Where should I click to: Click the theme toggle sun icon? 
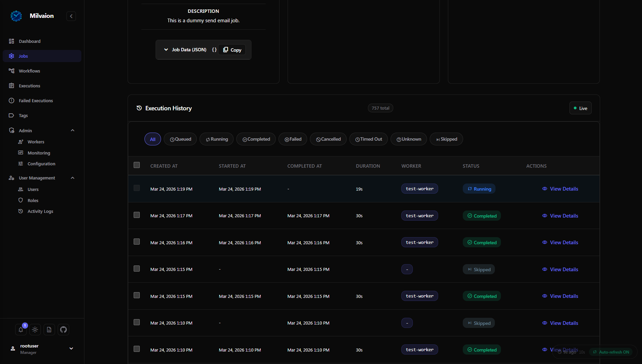35,330
